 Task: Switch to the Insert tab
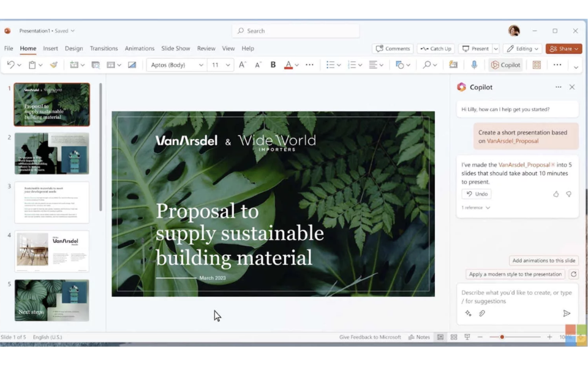pyautogui.click(x=50, y=48)
